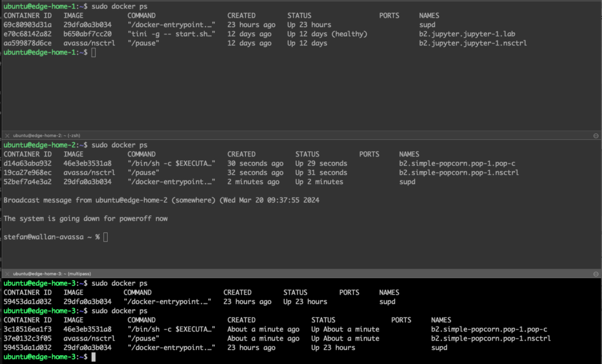Open the edge-home-3 pane options menu icon
The width and height of the screenshot is (602, 364).
coord(596,274)
